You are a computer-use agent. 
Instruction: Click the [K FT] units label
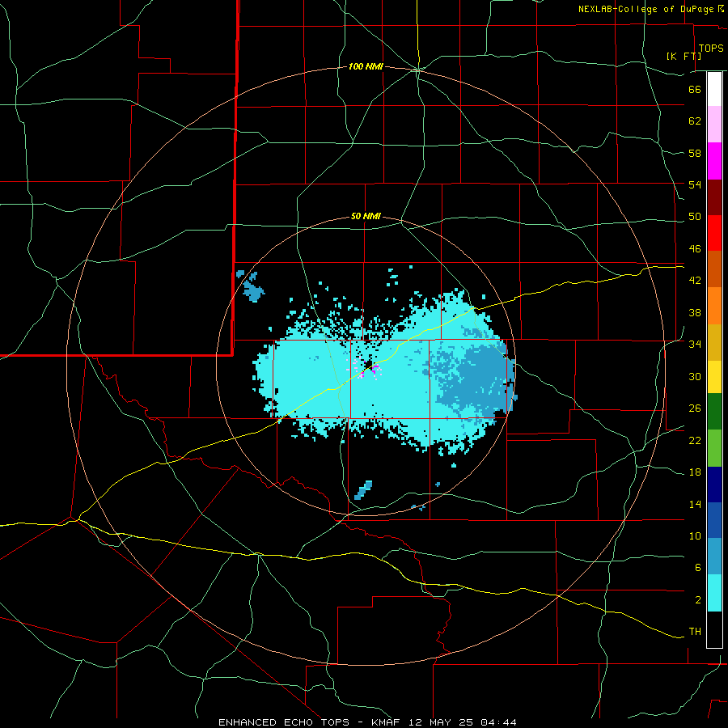[x=684, y=56]
